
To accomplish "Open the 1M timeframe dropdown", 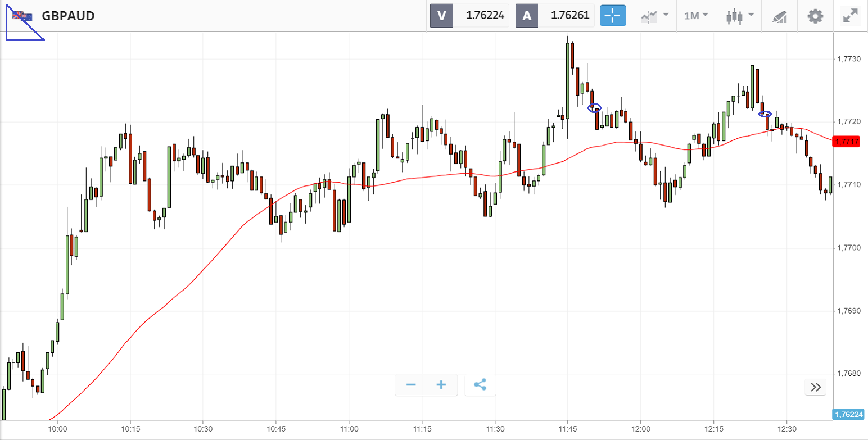I will coord(696,16).
